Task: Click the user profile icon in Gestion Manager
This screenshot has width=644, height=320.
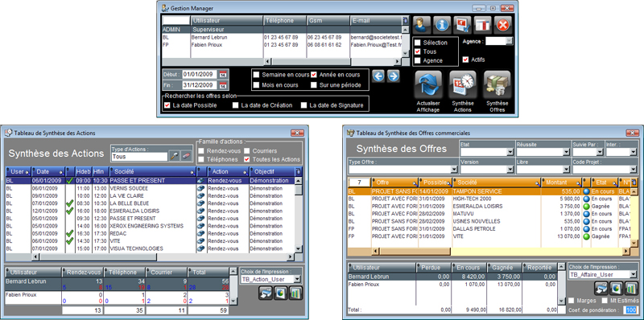Action: click(422, 25)
